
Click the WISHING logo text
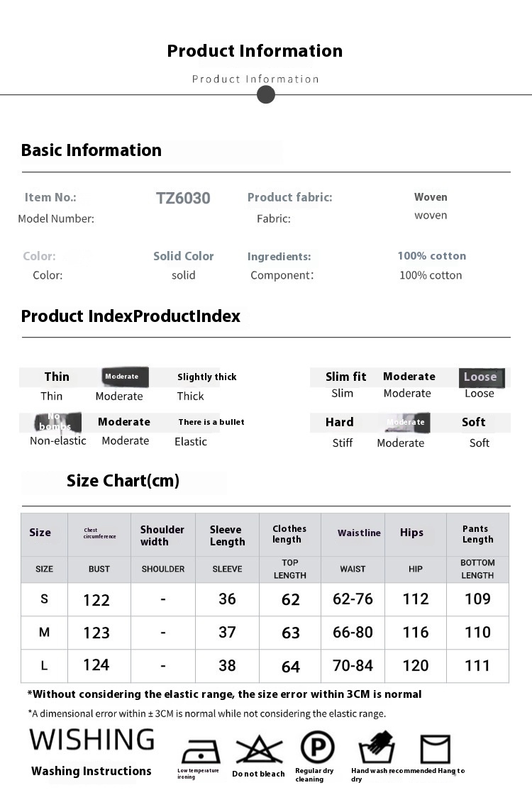(92, 740)
